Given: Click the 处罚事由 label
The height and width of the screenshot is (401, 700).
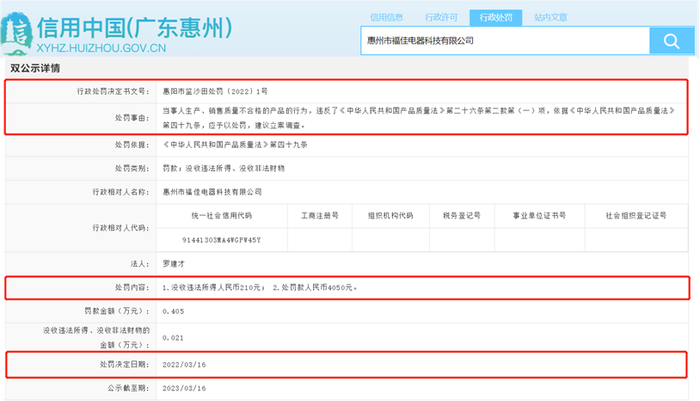Looking at the screenshot, I should [132, 118].
